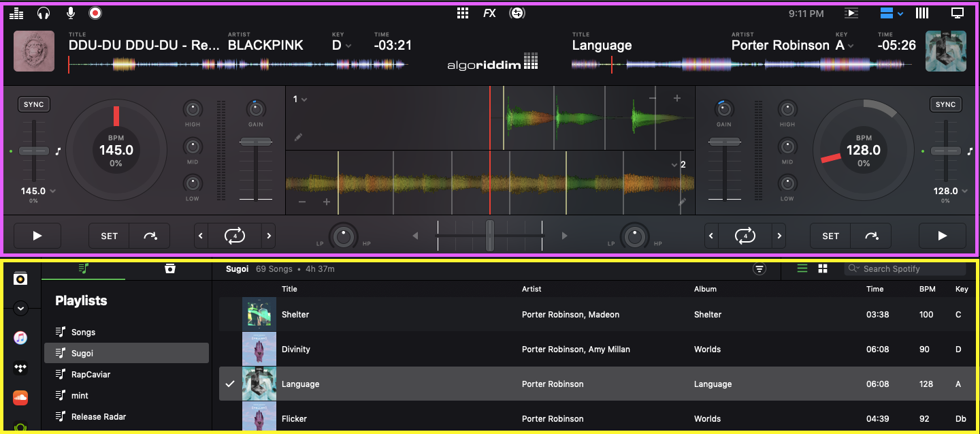
Task: Expand the library sources chevron
Action: (20, 308)
